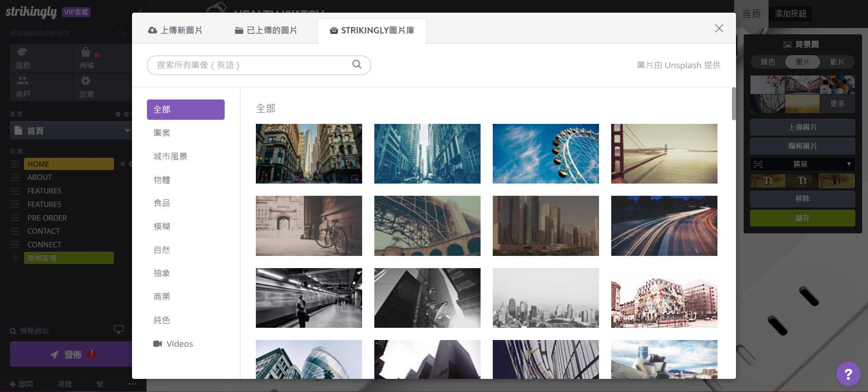Choose the hazy brown city skyline photo

(546, 226)
